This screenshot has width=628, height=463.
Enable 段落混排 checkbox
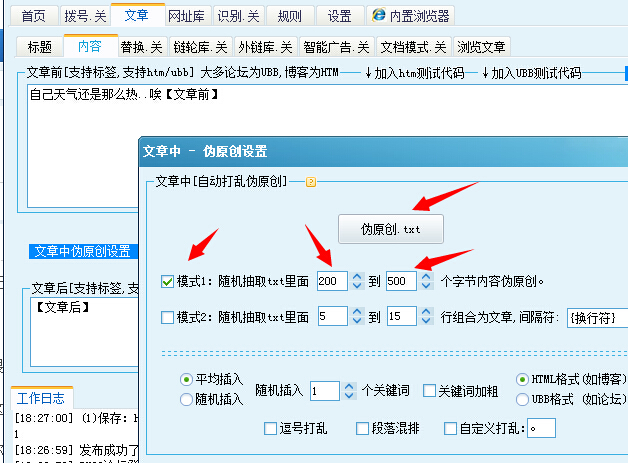pos(362,428)
